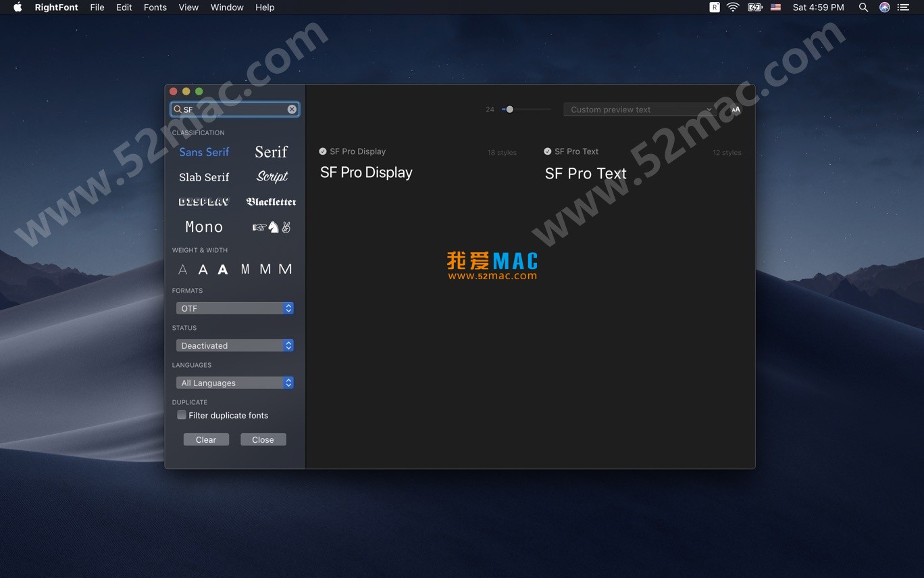This screenshot has height=578, width=924.
Task: Open the File menu
Action: click(97, 7)
